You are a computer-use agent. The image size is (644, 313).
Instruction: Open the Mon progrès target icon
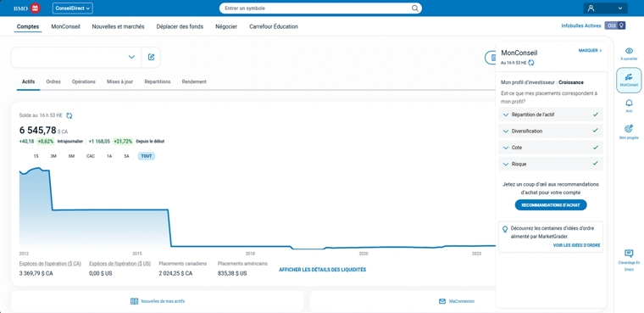click(629, 129)
